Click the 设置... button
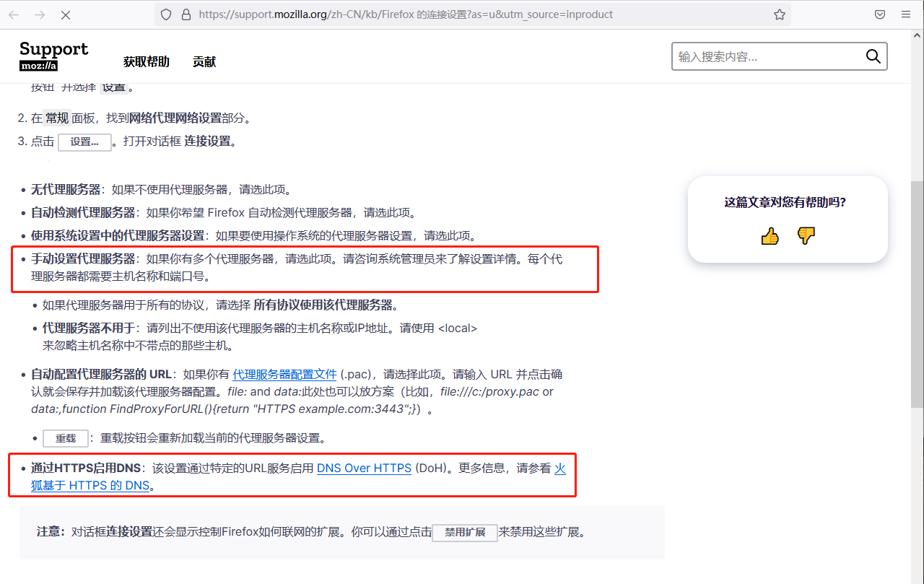924x584 pixels. (x=84, y=141)
